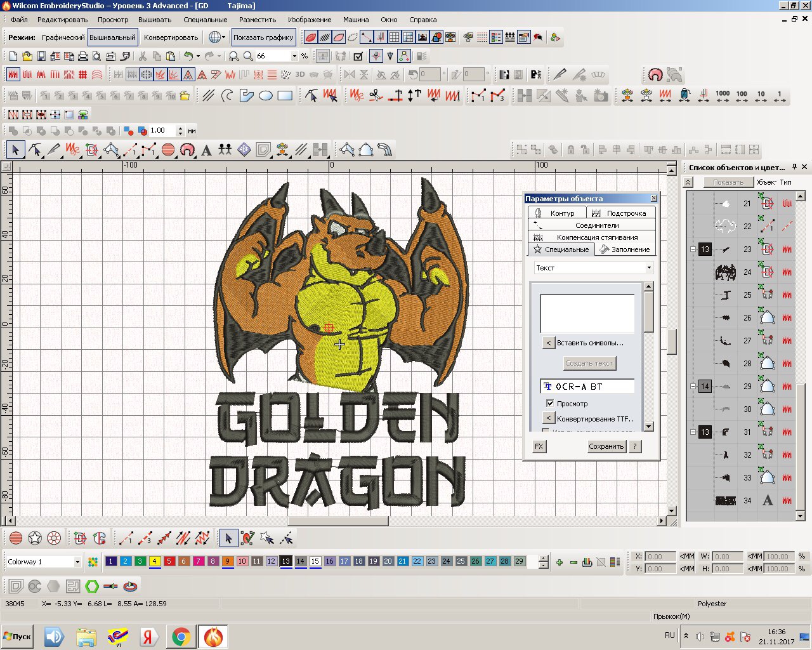Select the Rectangle shape tool
The width and height of the screenshot is (812, 650).
285,96
